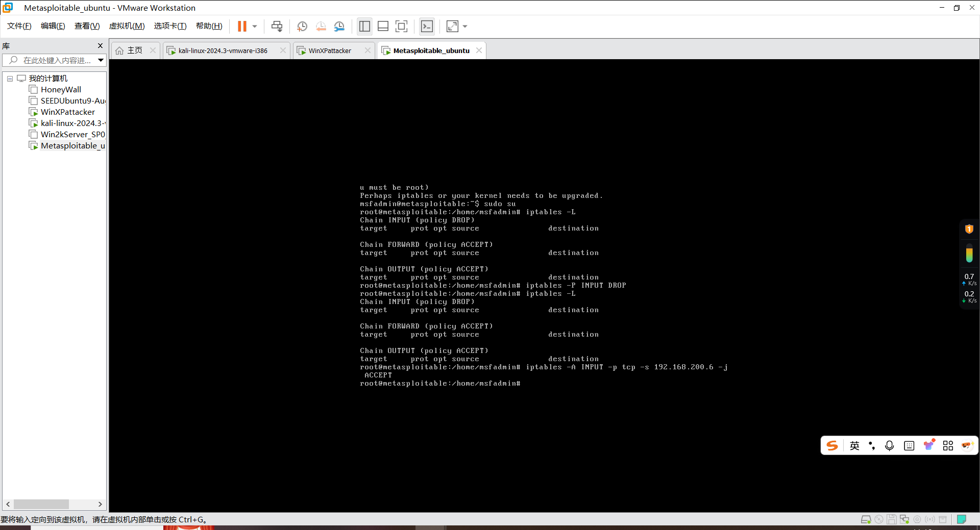This screenshot has height=530, width=980.
Task: Toggle the punctuation mode in the IME bar
Action: 872,446
